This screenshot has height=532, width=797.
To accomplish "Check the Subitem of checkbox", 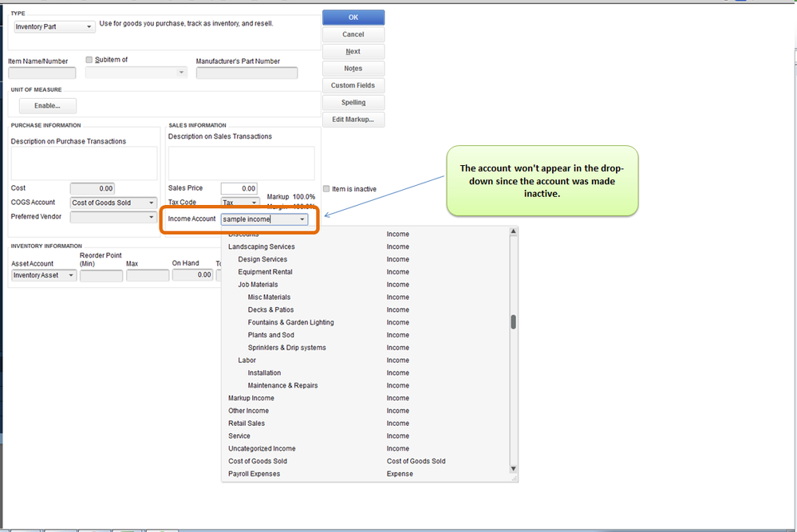I will (89, 60).
